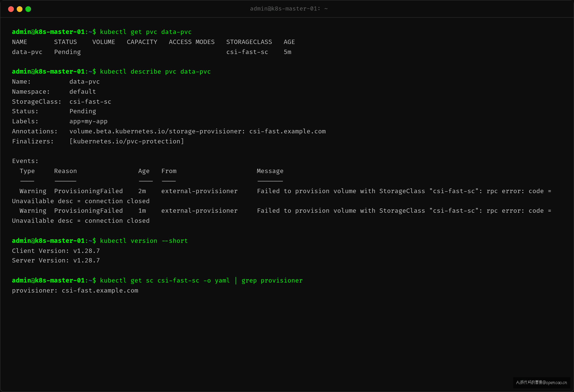Click the kubernetes.io/pvc-protection finalizer
Viewport: 574px width, 392px height.
click(127, 142)
